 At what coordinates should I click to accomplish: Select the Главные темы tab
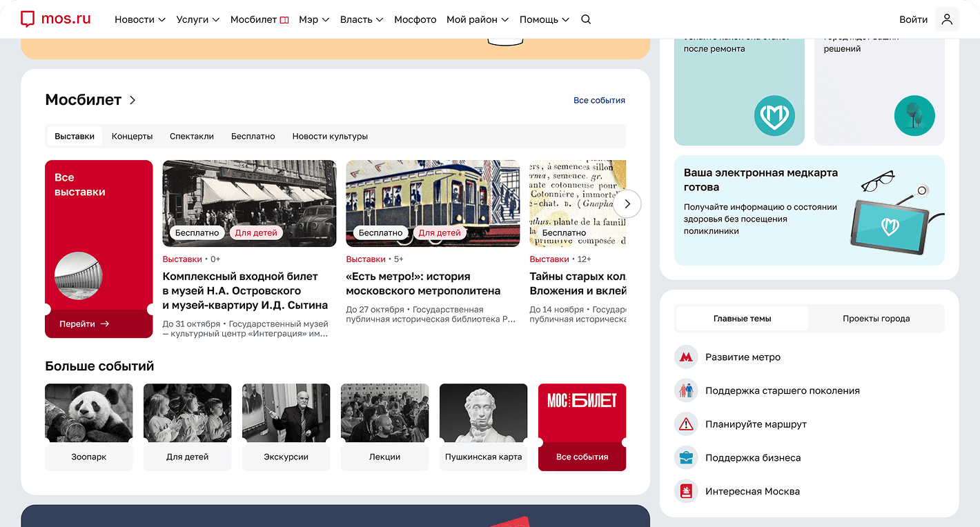[743, 319]
